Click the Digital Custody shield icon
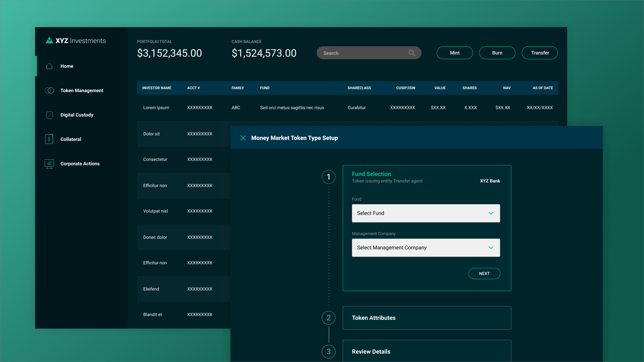644x362 pixels. [x=49, y=115]
